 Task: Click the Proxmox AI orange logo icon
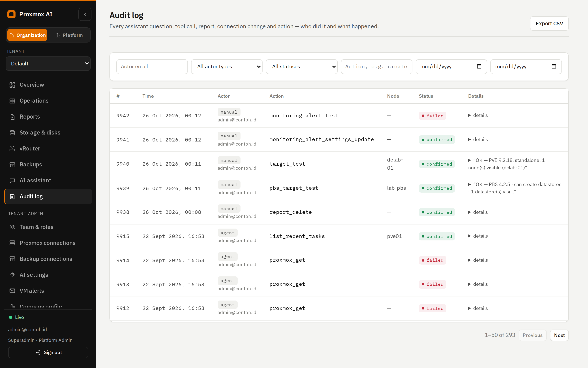pos(11,14)
